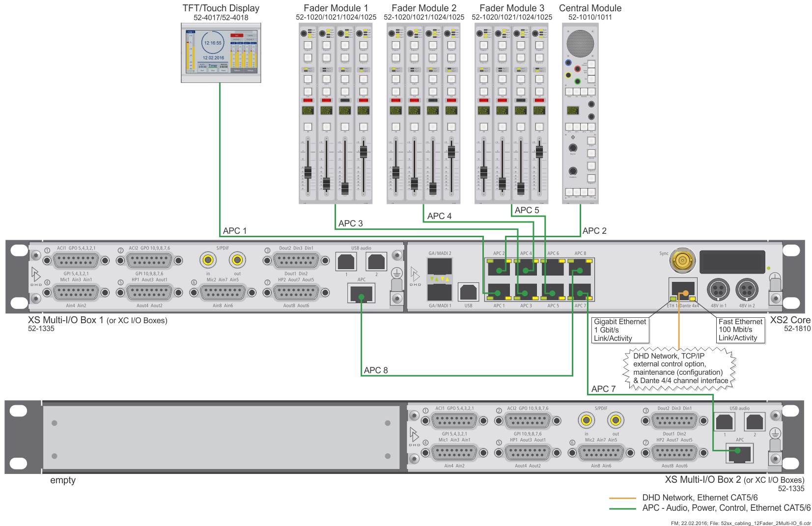Screen dimensions: 812x526
Task: Click the Central Module speaker grille
Action: pyautogui.click(x=580, y=44)
